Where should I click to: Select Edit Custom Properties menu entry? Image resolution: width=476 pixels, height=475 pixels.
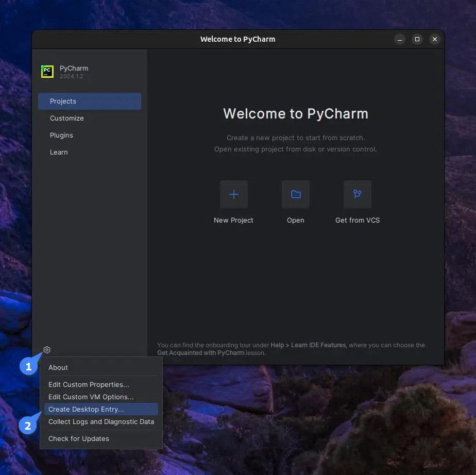click(101, 384)
